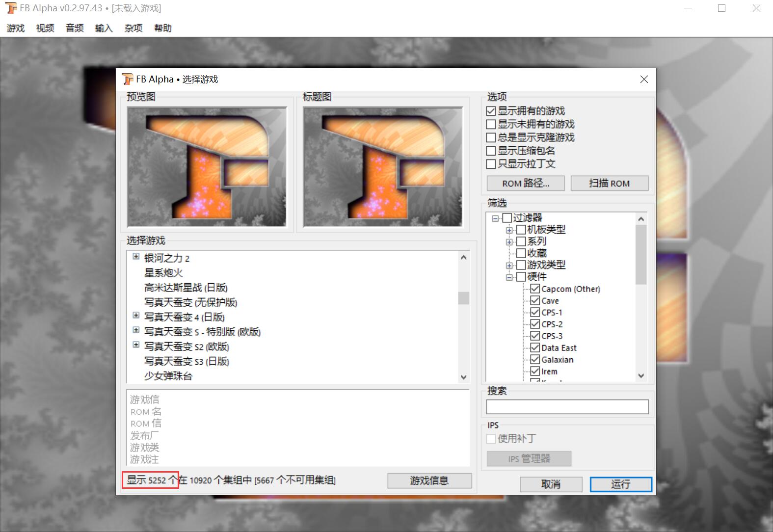Click the title image thumbnail

[383, 167]
